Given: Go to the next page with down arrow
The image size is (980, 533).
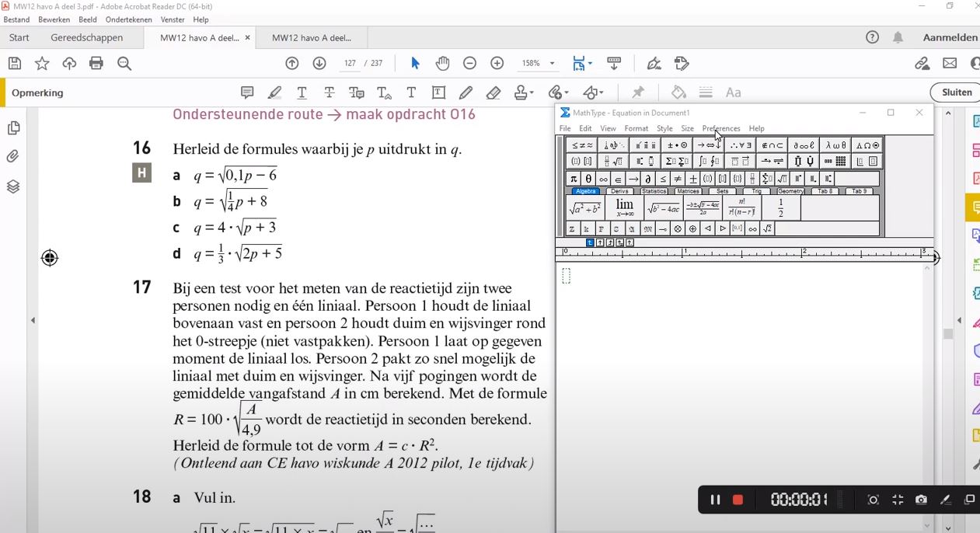Looking at the screenshot, I should pos(319,64).
